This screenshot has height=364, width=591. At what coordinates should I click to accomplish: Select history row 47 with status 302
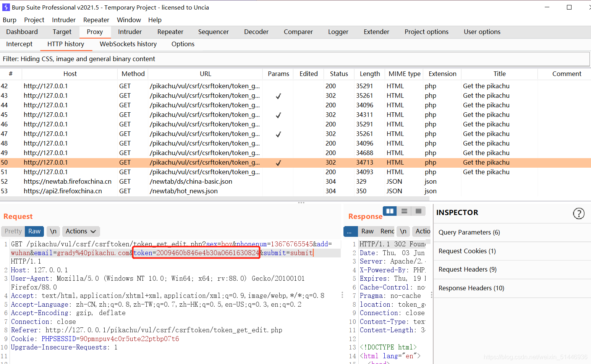(x=295, y=134)
